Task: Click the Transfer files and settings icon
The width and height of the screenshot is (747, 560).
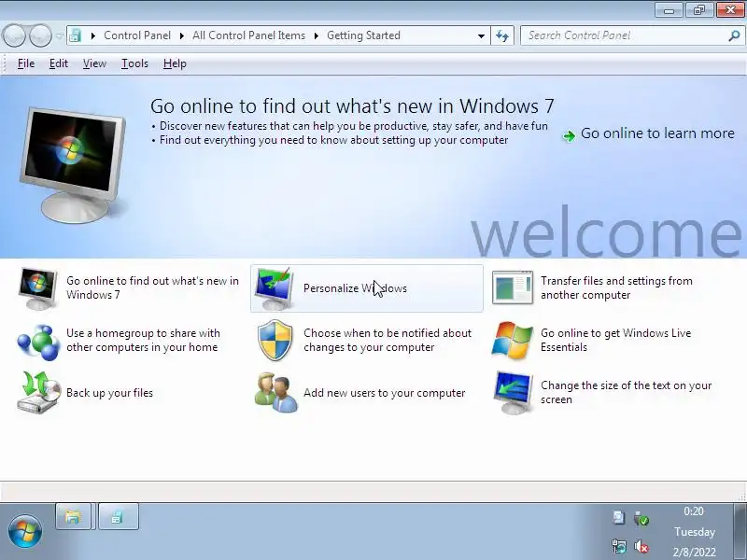Action: click(x=512, y=287)
